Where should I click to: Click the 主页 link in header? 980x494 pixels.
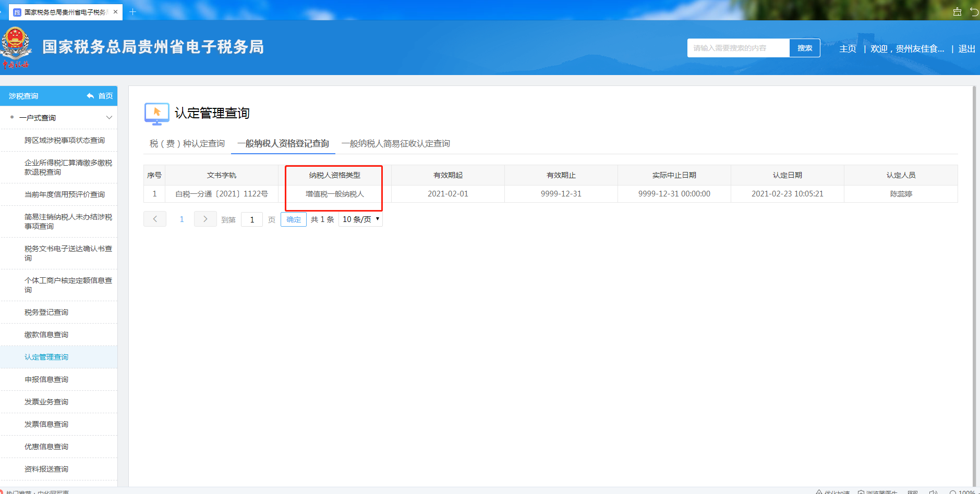point(848,48)
